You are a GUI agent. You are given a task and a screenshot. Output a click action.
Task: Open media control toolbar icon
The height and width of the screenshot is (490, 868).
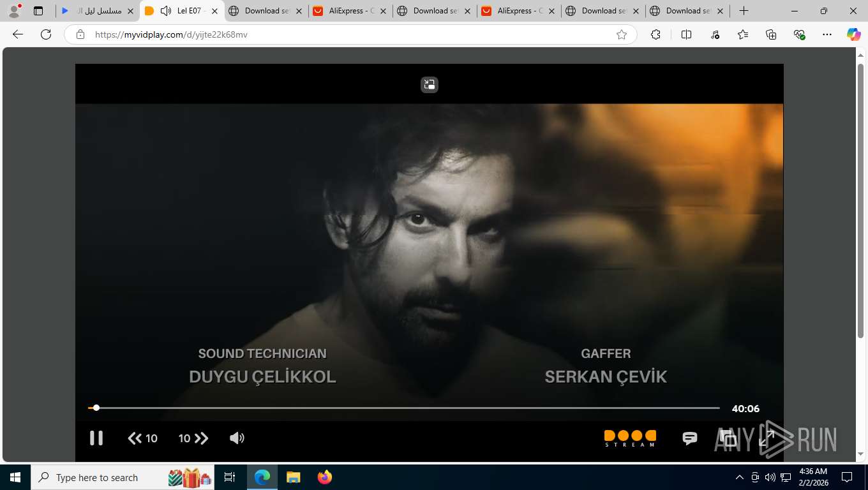point(715,34)
